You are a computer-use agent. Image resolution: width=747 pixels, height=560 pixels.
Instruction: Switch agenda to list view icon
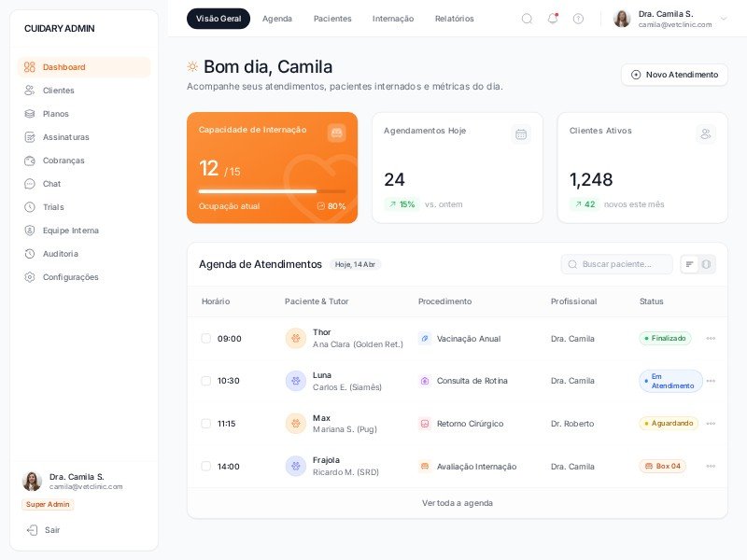pyautogui.click(x=690, y=264)
